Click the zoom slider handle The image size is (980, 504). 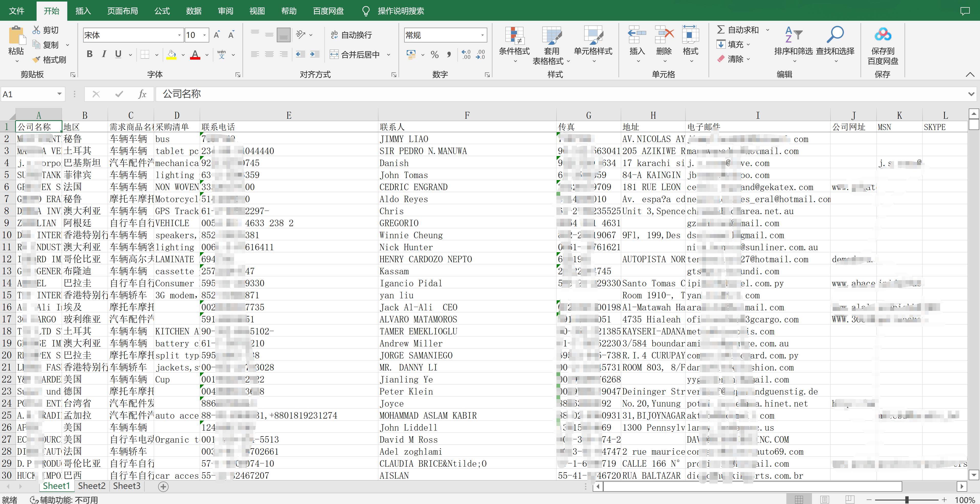[x=907, y=499]
